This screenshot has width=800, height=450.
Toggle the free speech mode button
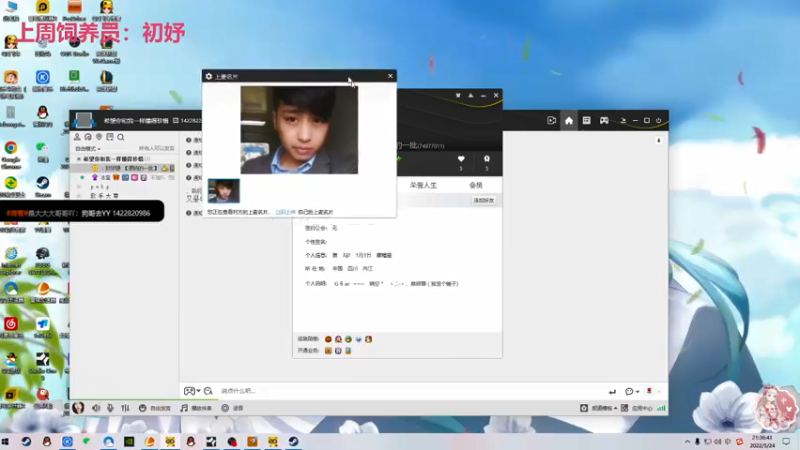coord(155,408)
